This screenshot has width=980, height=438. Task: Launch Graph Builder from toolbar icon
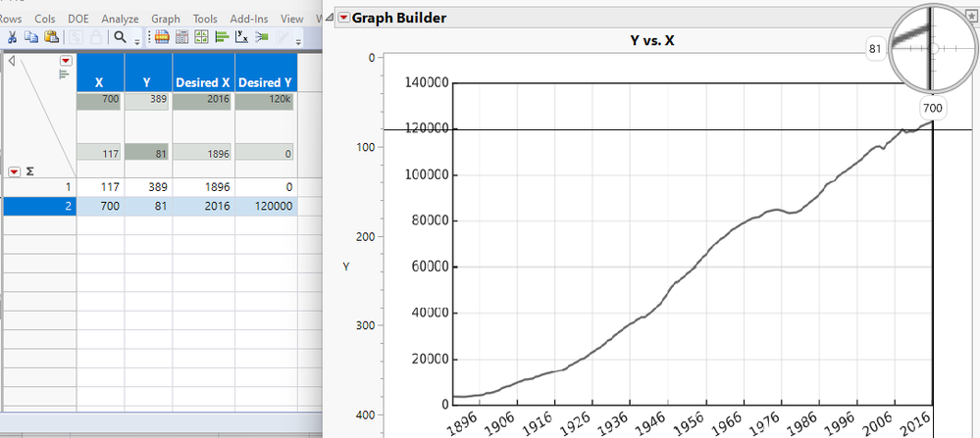(201, 37)
